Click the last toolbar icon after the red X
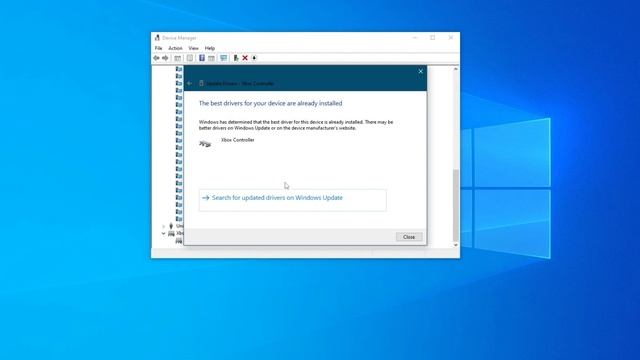 pos(254,58)
